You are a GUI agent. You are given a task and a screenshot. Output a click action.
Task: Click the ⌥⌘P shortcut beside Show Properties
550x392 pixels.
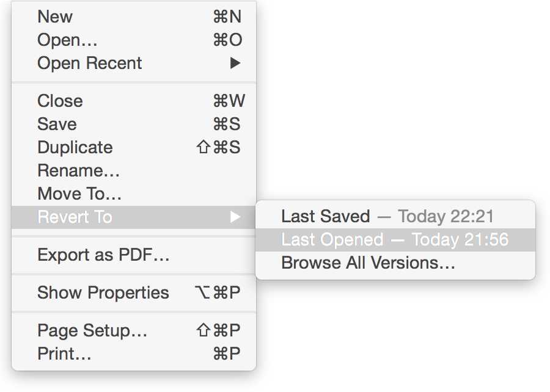pyautogui.click(x=218, y=292)
